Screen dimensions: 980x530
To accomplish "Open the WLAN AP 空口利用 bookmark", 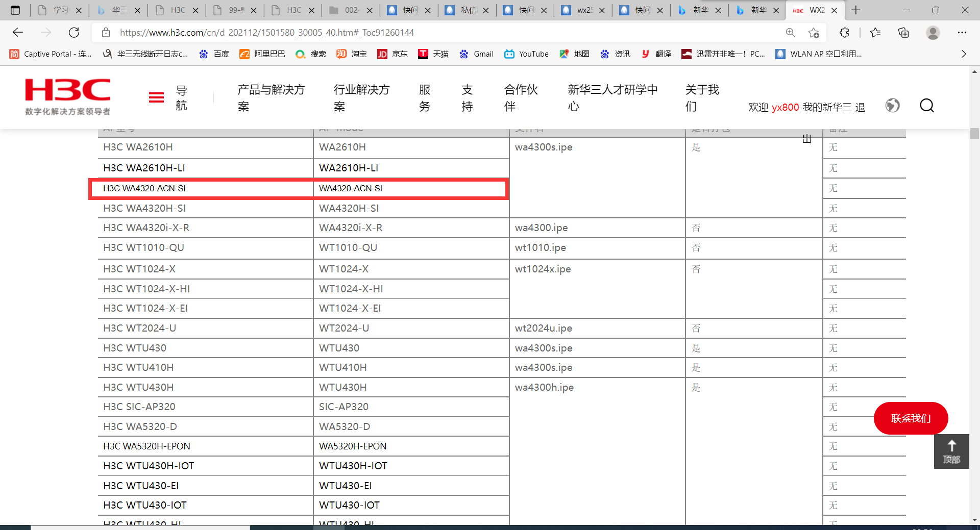I will point(819,54).
